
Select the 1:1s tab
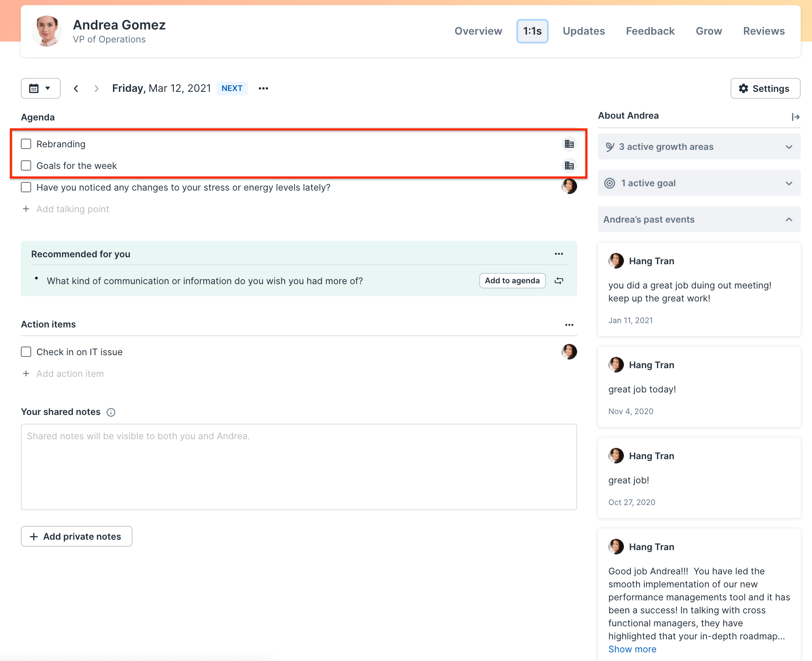533,31
